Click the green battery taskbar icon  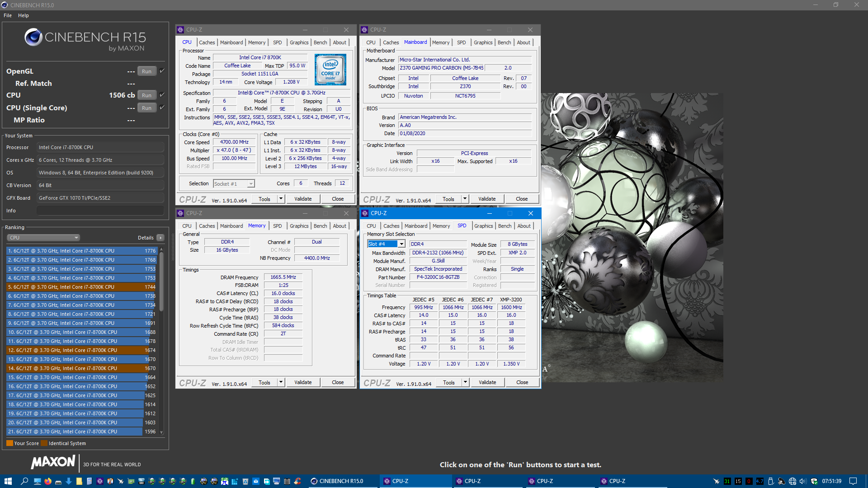coord(193,481)
